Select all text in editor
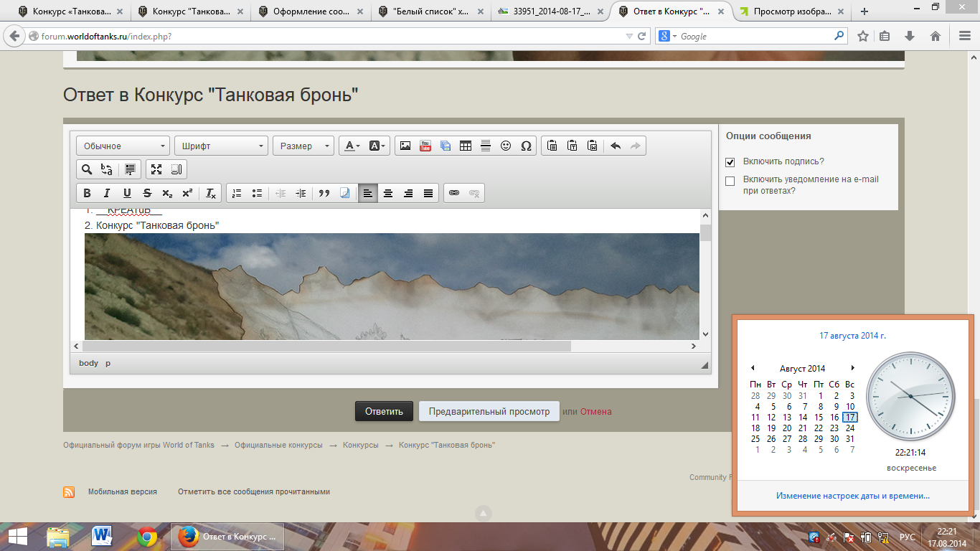The width and height of the screenshot is (980, 551). pyautogui.click(x=130, y=169)
